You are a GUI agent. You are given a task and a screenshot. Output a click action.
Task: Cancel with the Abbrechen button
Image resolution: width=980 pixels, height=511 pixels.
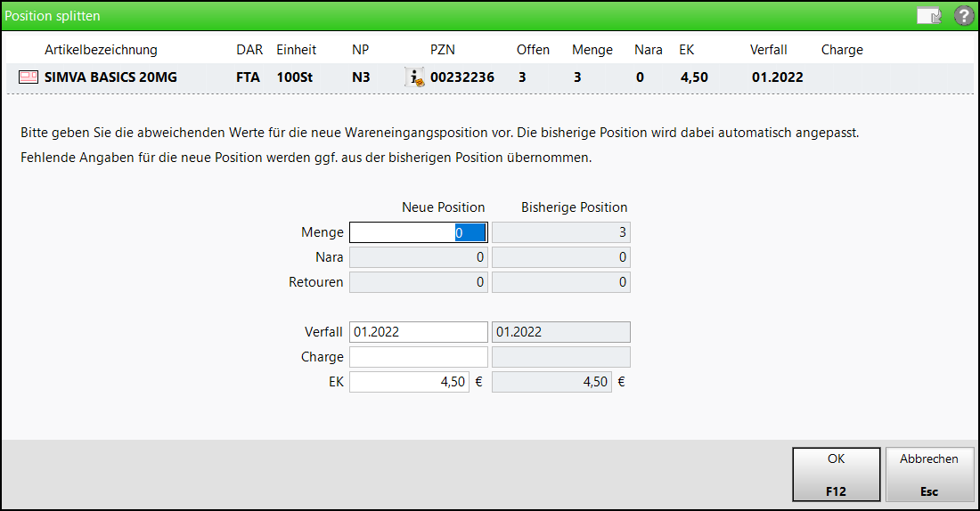click(x=929, y=474)
